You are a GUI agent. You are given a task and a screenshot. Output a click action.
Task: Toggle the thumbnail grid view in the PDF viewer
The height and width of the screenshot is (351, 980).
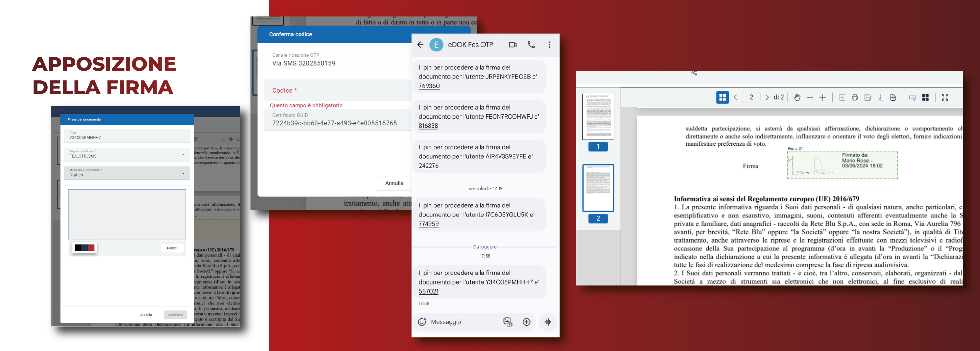tap(723, 98)
